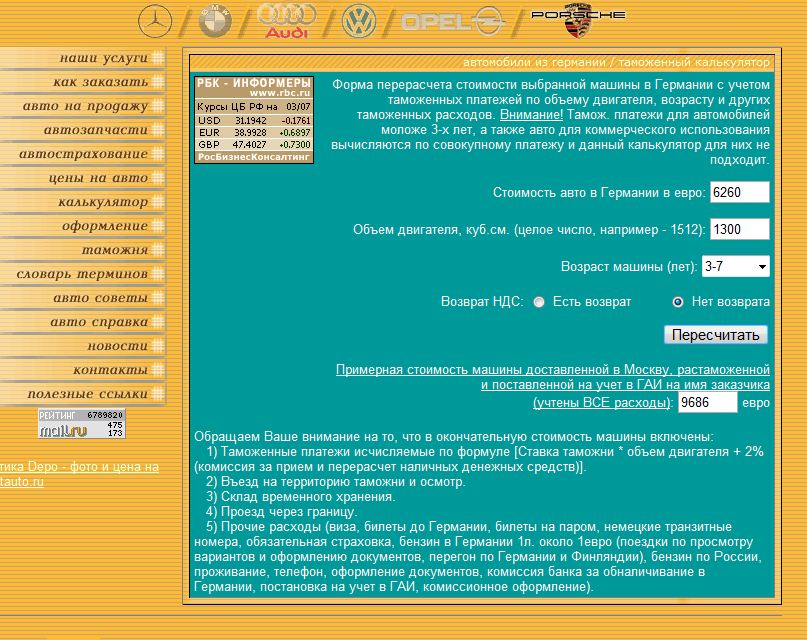The width and height of the screenshot is (807, 640).
Task: Click the car price in euro field
Action: [x=739, y=193]
